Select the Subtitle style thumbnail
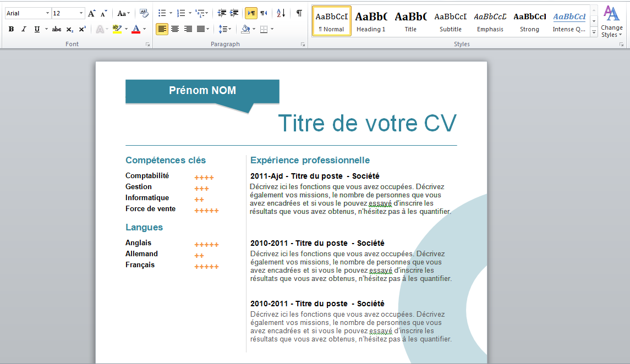This screenshot has width=630, height=364. [x=451, y=21]
